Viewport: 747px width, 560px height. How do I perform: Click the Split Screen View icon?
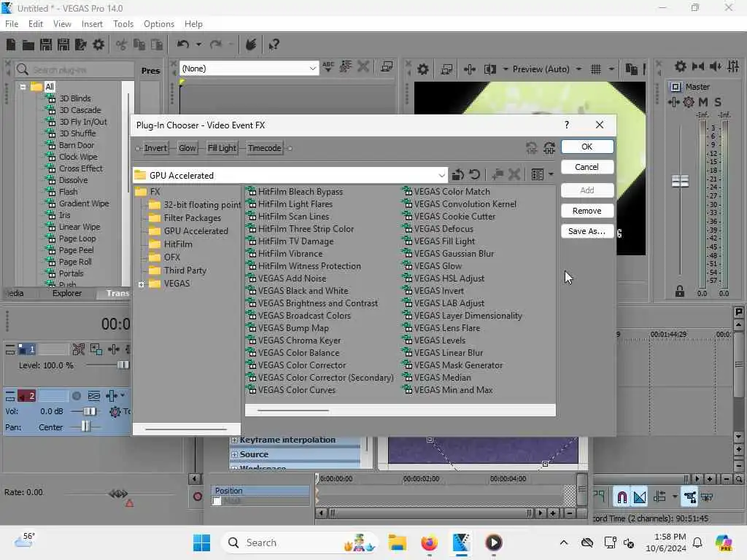[x=490, y=69]
